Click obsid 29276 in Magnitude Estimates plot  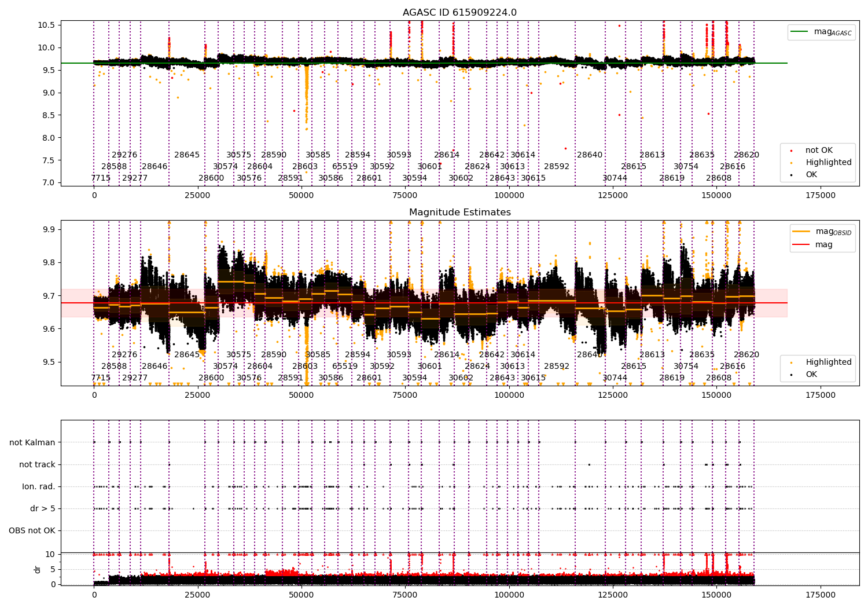tap(124, 355)
